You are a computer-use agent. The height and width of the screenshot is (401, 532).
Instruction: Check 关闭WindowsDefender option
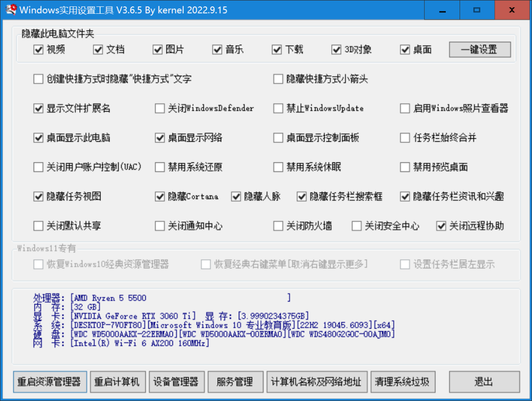coord(160,108)
